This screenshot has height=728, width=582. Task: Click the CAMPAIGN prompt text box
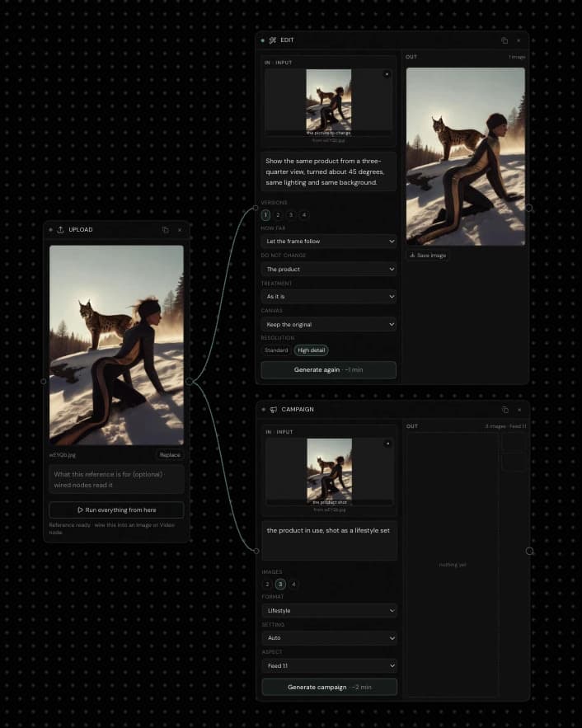330,540
